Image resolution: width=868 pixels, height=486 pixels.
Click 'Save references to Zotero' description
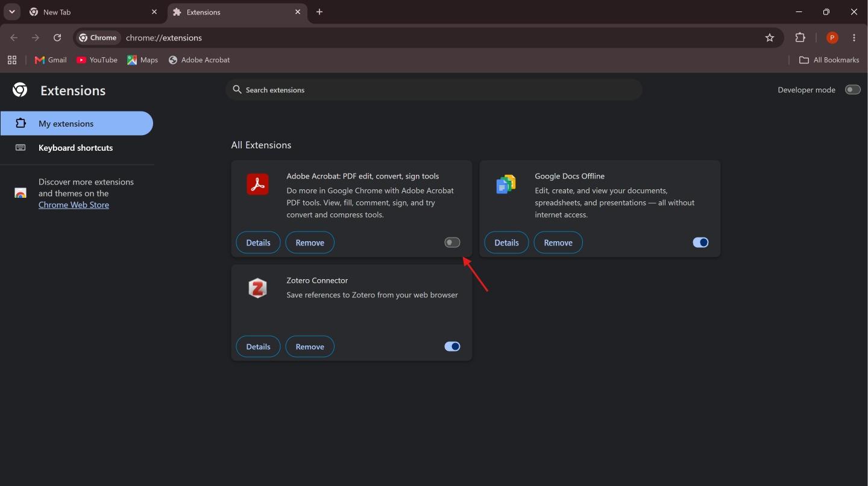tap(372, 295)
